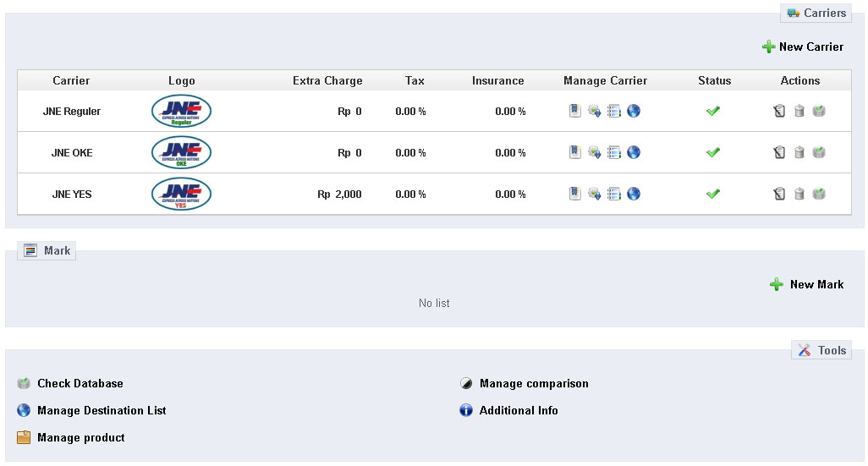This screenshot has width=868, height=466.
Task: Click the globe icon in JNE Reguler row
Action: [x=634, y=111]
